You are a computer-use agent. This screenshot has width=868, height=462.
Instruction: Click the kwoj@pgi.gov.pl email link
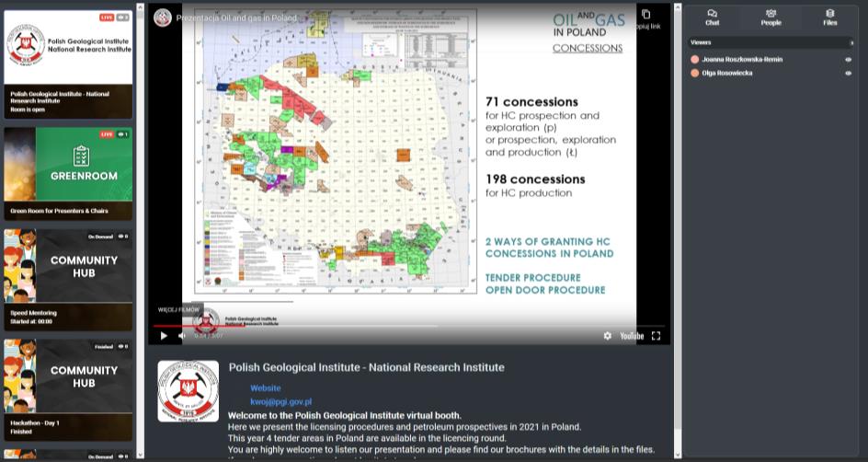pos(280,401)
